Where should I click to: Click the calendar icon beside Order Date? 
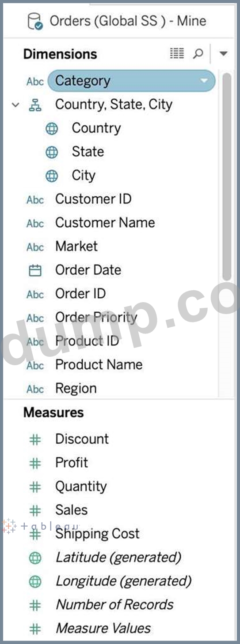[x=35, y=270]
